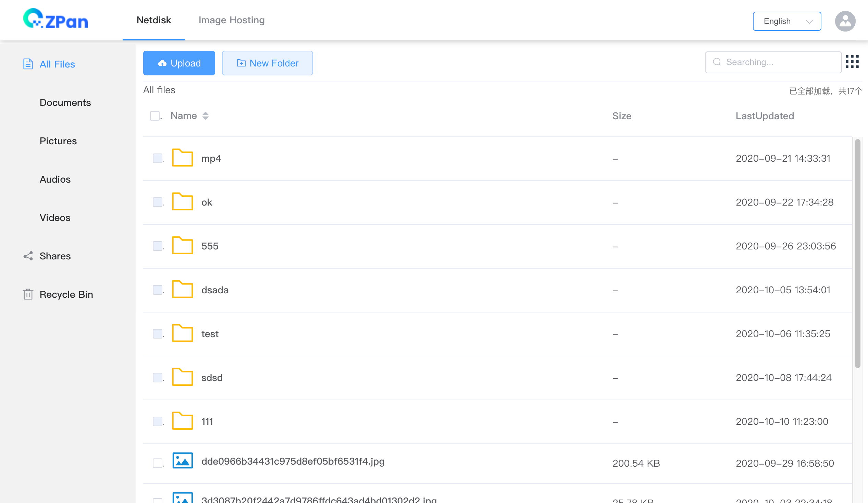
Task: Sort files by Name column arrows
Action: (205, 116)
